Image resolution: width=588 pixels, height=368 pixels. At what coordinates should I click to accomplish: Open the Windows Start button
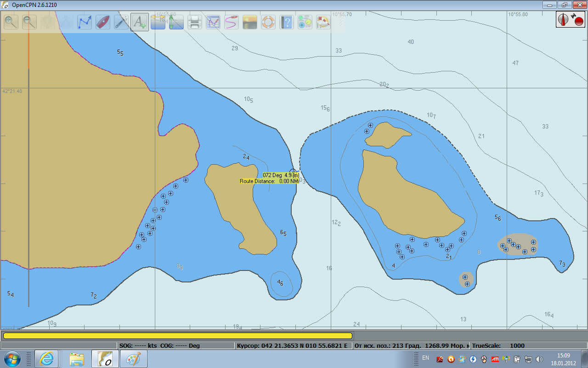[11, 358]
